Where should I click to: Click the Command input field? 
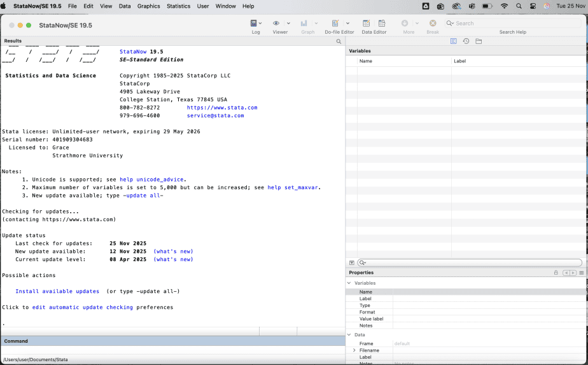172,350
